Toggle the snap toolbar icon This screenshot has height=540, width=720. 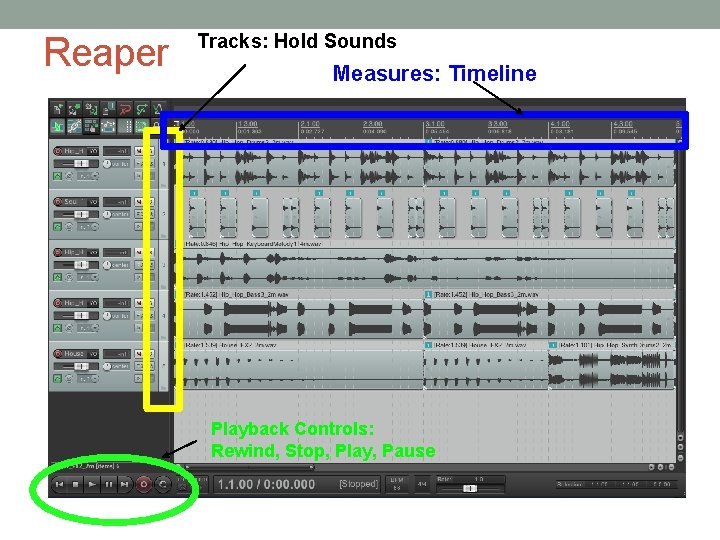tap(141, 126)
